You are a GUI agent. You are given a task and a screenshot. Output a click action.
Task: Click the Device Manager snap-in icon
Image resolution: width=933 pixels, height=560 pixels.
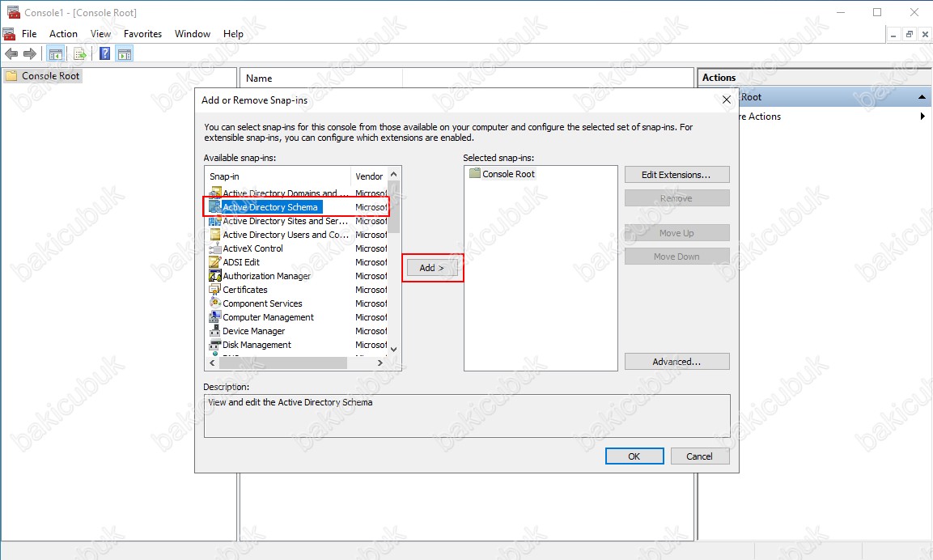tap(215, 331)
